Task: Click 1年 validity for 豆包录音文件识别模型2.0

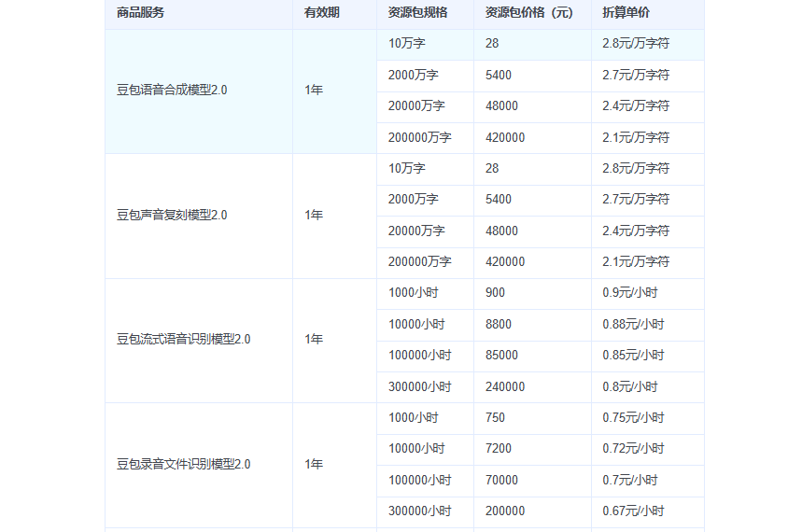Action: [334, 465]
